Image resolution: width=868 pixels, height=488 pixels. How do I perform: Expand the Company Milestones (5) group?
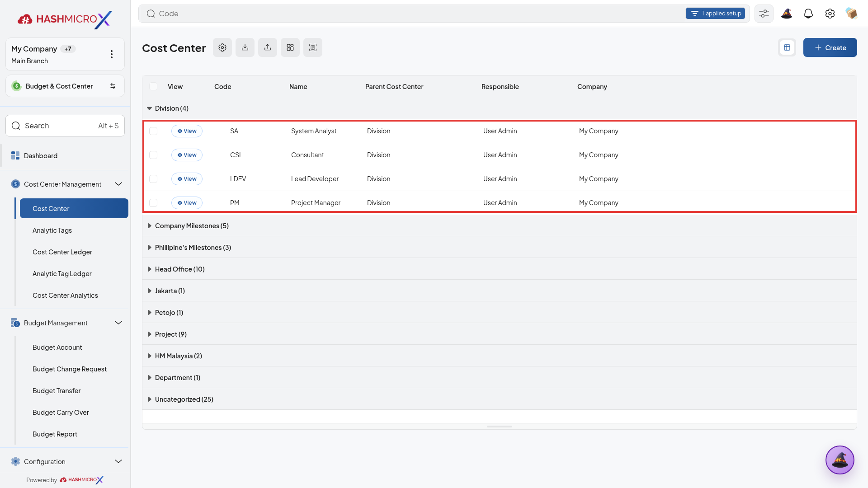click(149, 226)
